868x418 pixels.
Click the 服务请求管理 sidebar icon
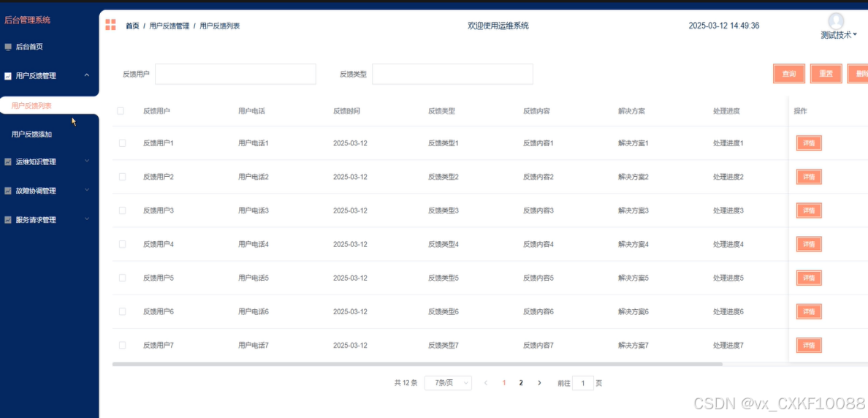(8, 220)
